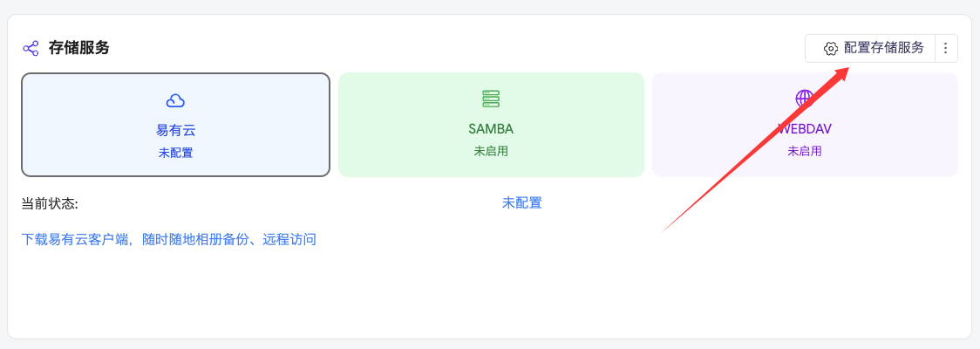Click the 当前状态 label
Viewport: 980px width, 349px height.
50,204
